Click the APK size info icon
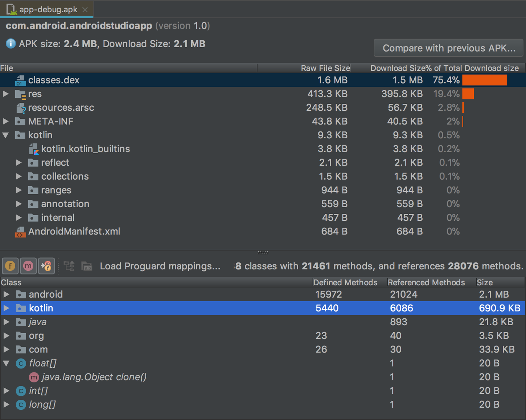The width and height of the screenshot is (526, 420). click(x=11, y=44)
